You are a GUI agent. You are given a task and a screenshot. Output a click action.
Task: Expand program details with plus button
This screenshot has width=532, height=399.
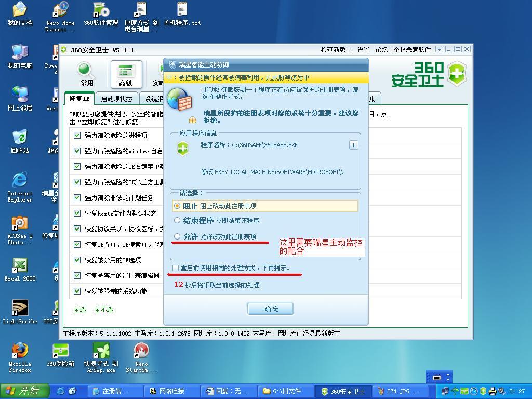[353, 145]
